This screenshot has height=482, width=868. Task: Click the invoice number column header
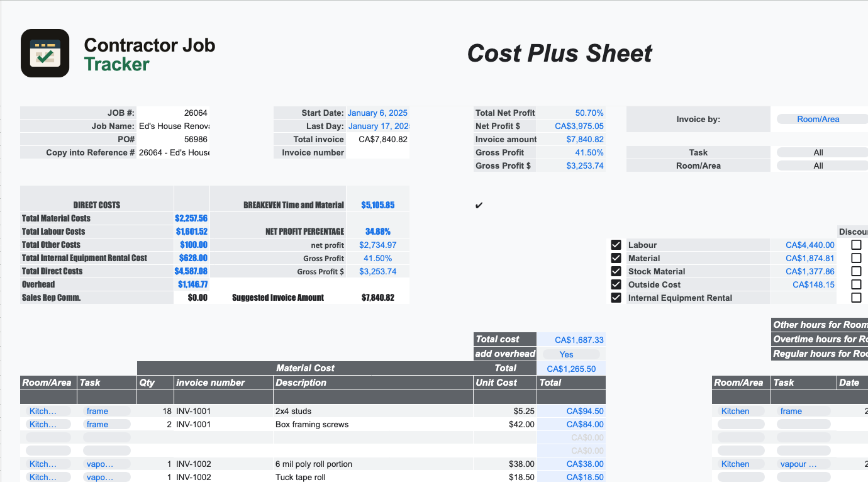pos(223,383)
